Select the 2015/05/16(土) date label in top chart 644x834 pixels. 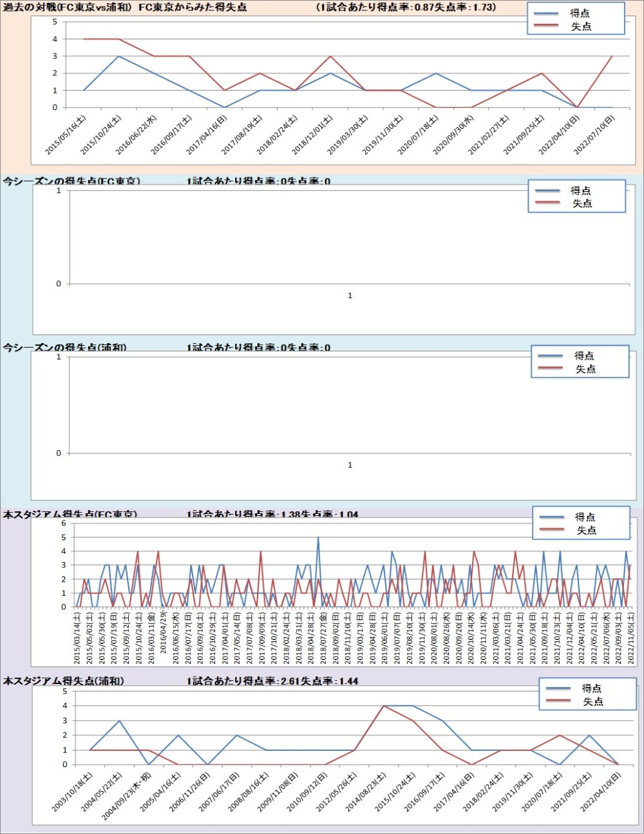(66, 135)
